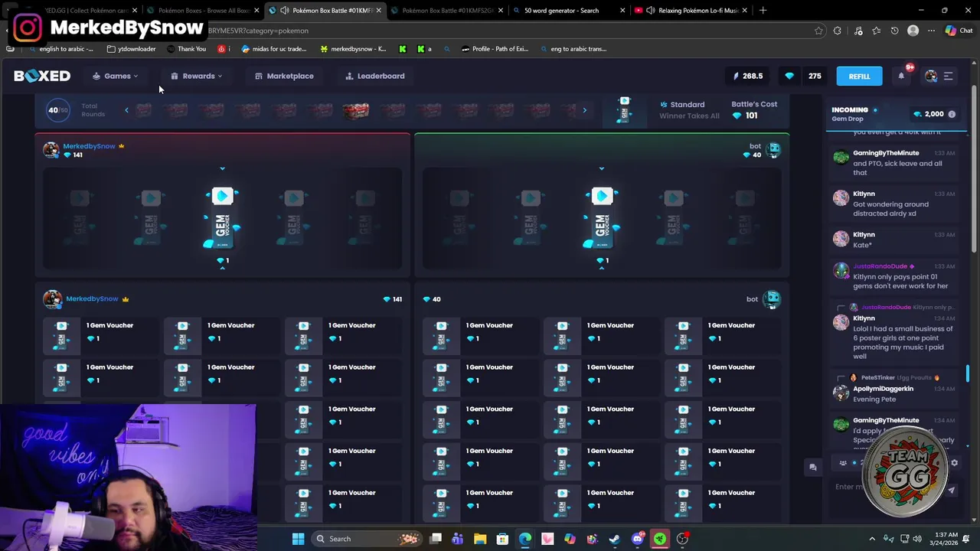The width and height of the screenshot is (980, 551).
Task: Show hidden system tray icons
Action: click(x=871, y=539)
